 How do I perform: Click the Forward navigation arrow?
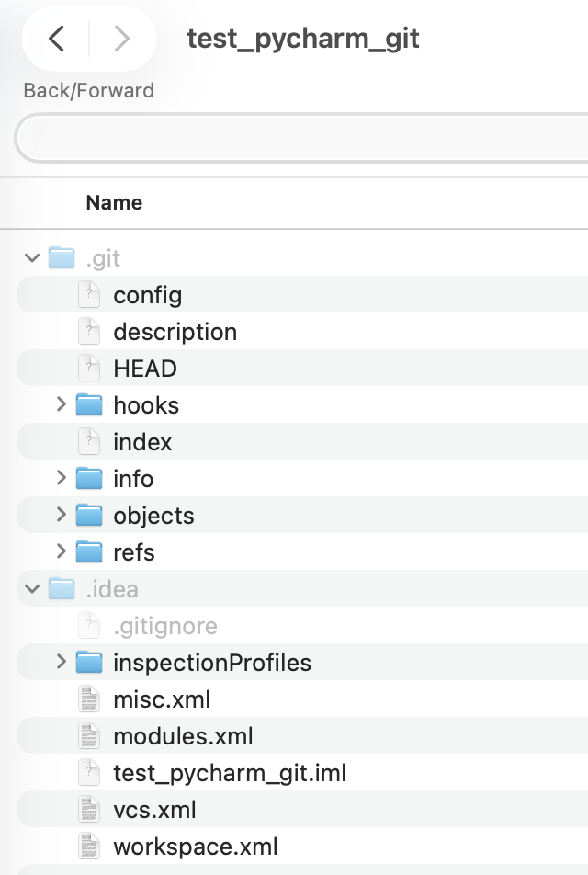coord(120,39)
